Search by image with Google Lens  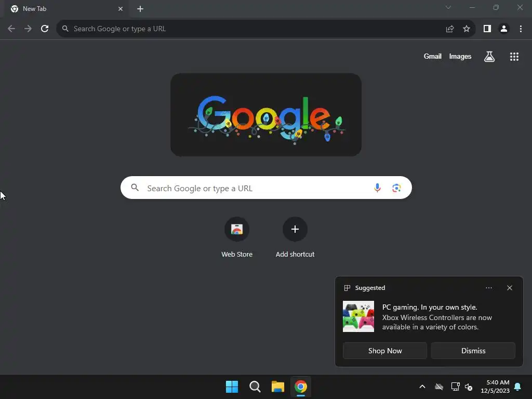click(396, 188)
